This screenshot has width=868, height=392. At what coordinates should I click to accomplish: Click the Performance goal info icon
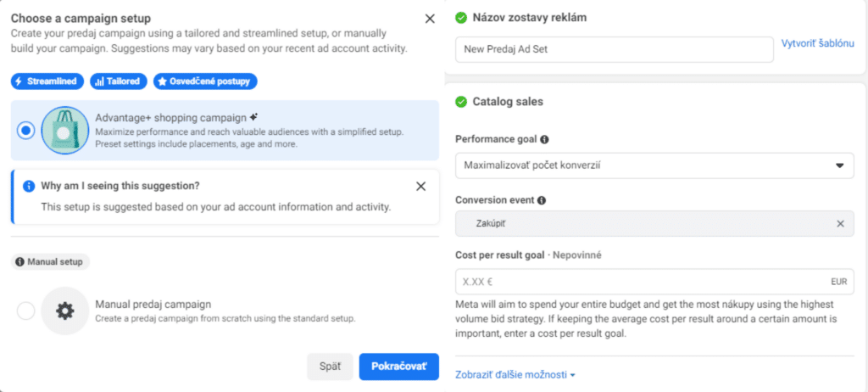pyautogui.click(x=544, y=140)
